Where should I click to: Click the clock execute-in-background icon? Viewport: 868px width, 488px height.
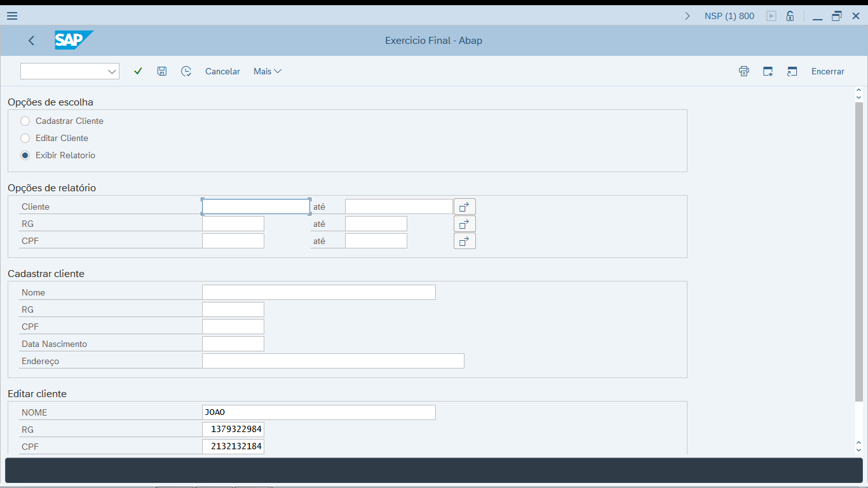186,71
